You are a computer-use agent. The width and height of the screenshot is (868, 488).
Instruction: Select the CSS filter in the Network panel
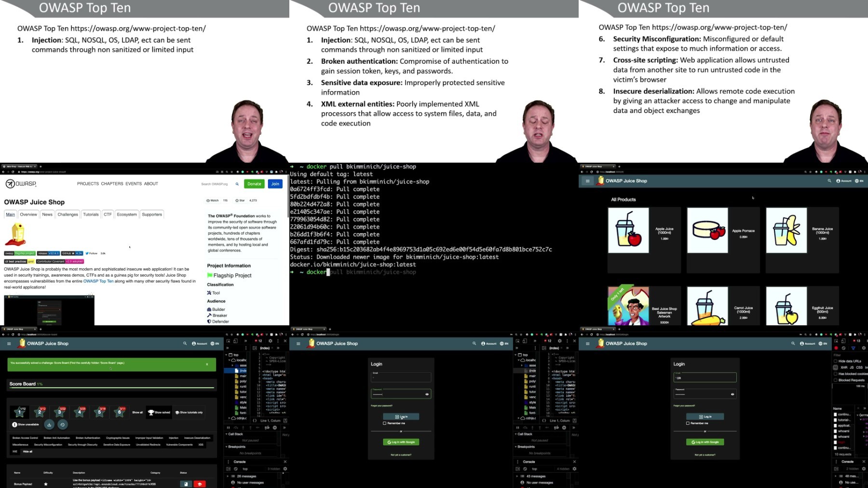pos(859,367)
